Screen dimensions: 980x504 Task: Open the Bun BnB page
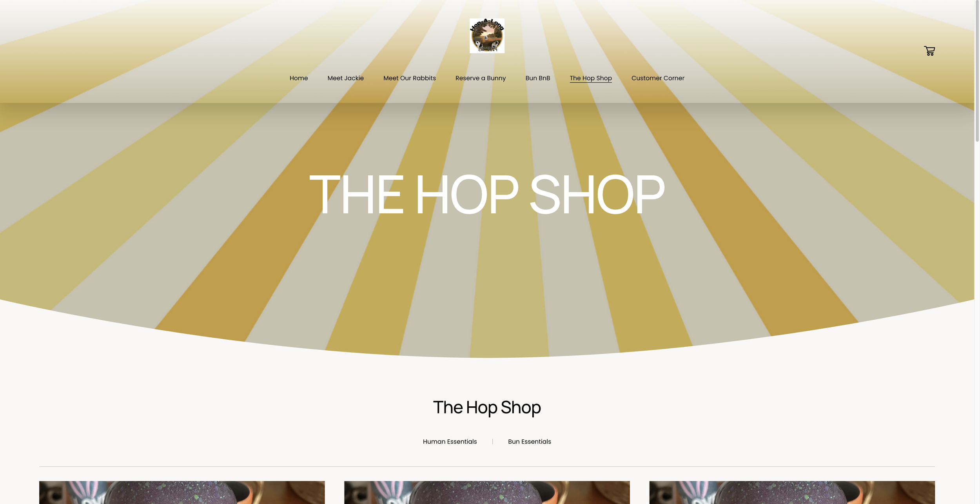pyautogui.click(x=537, y=78)
